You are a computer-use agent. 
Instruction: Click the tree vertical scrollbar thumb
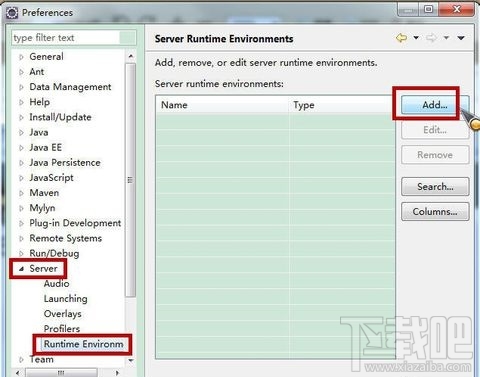pos(131,180)
